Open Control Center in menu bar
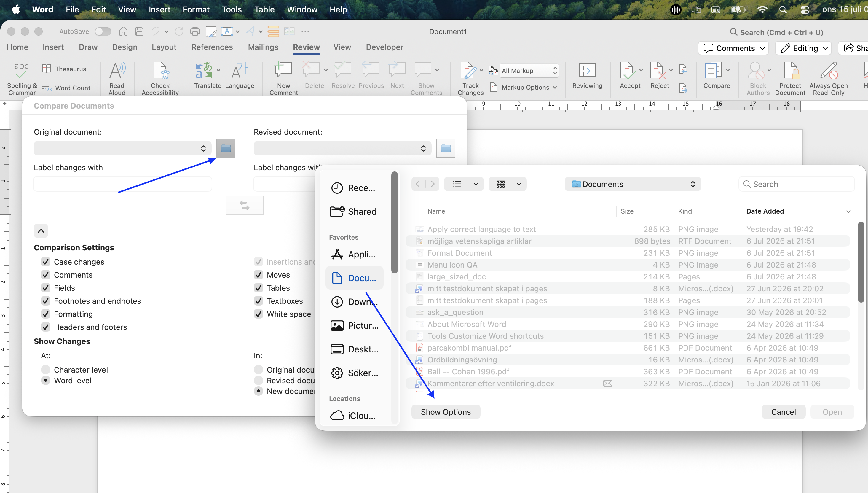Image resolution: width=868 pixels, height=493 pixels. [x=805, y=9]
